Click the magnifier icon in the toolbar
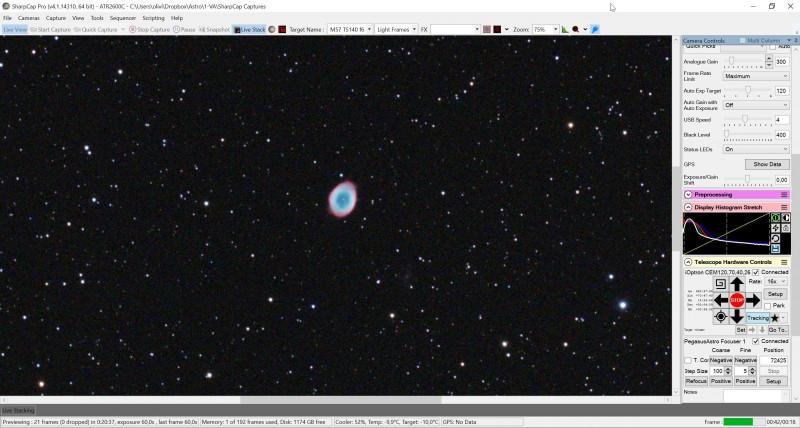 point(576,30)
